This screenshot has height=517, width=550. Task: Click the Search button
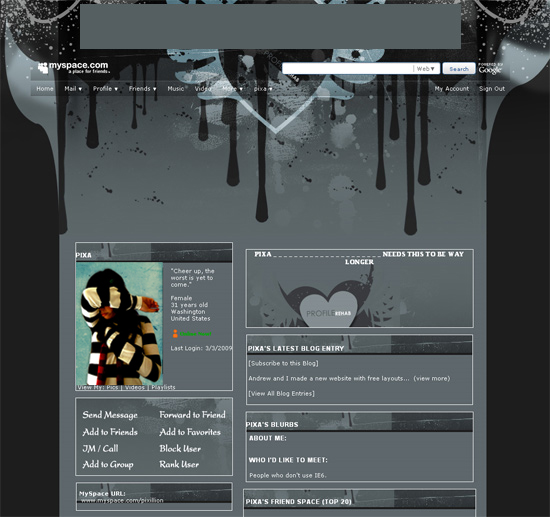(x=459, y=69)
